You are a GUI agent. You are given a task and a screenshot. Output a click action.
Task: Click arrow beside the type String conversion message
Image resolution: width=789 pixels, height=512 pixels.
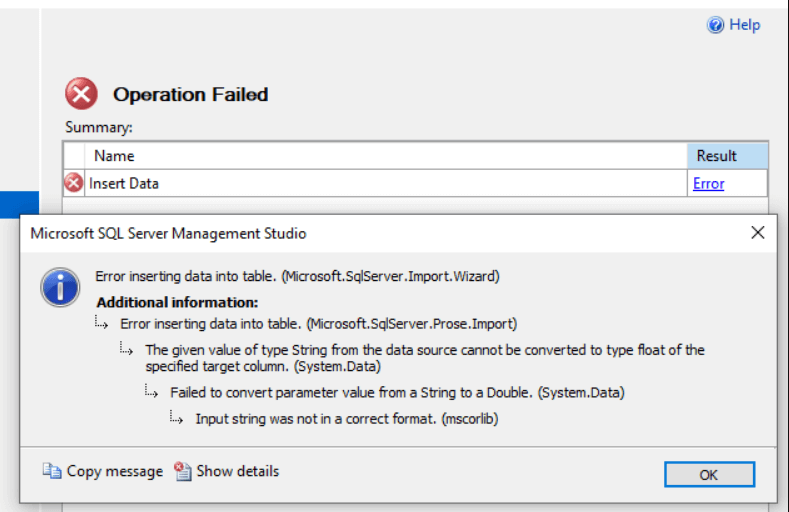pyautogui.click(x=126, y=348)
